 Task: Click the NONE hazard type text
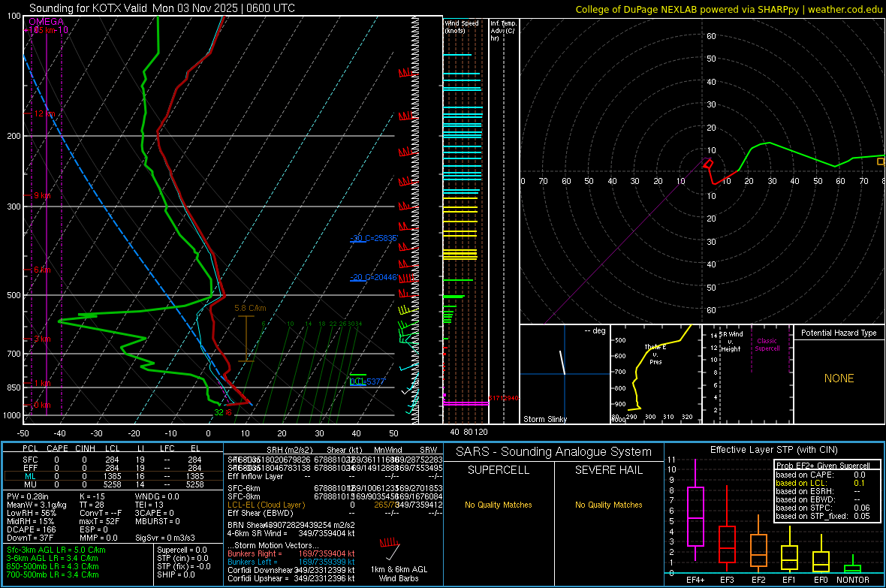click(839, 378)
